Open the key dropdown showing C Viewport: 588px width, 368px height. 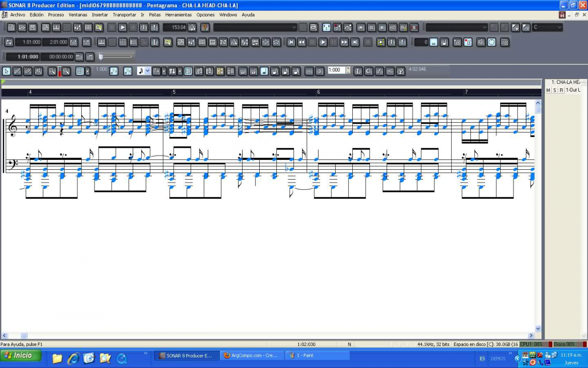[x=547, y=27]
